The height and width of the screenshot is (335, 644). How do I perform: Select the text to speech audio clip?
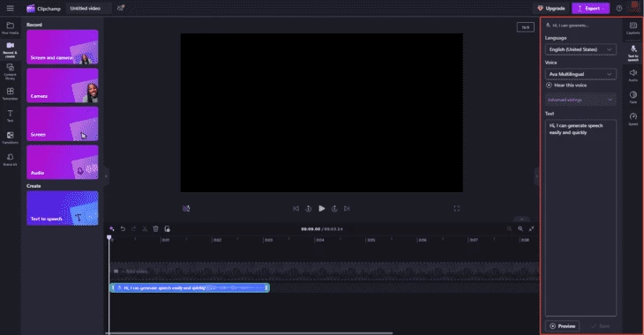pyautogui.click(x=190, y=287)
